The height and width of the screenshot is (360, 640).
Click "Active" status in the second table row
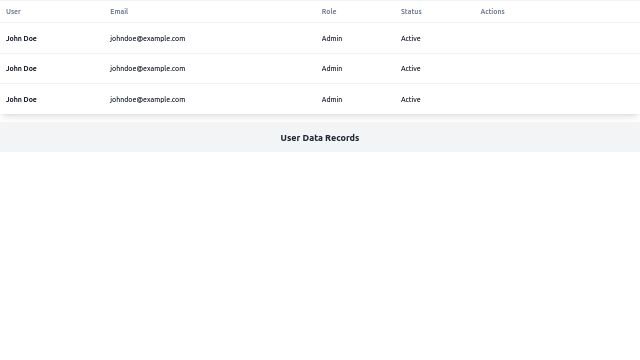click(x=410, y=69)
